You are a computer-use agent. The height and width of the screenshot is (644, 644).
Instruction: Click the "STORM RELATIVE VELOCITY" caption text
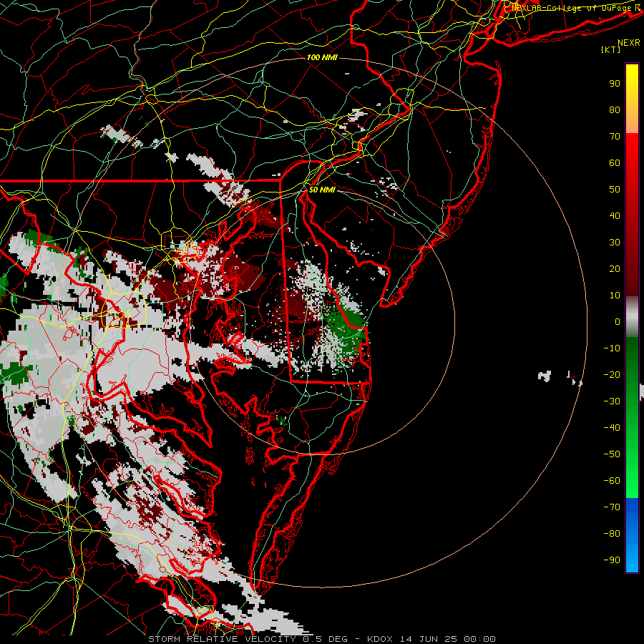coord(222,639)
